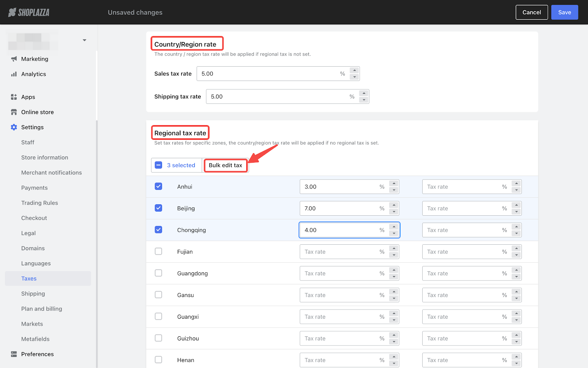Check the Guizhou checkbox

(158, 338)
